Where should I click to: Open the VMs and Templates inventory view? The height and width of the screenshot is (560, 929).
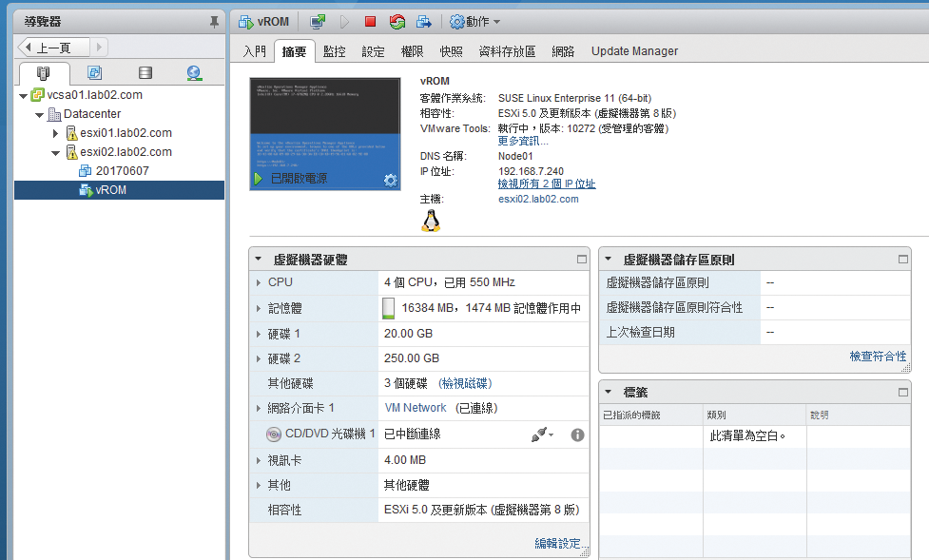coord(94,73)
